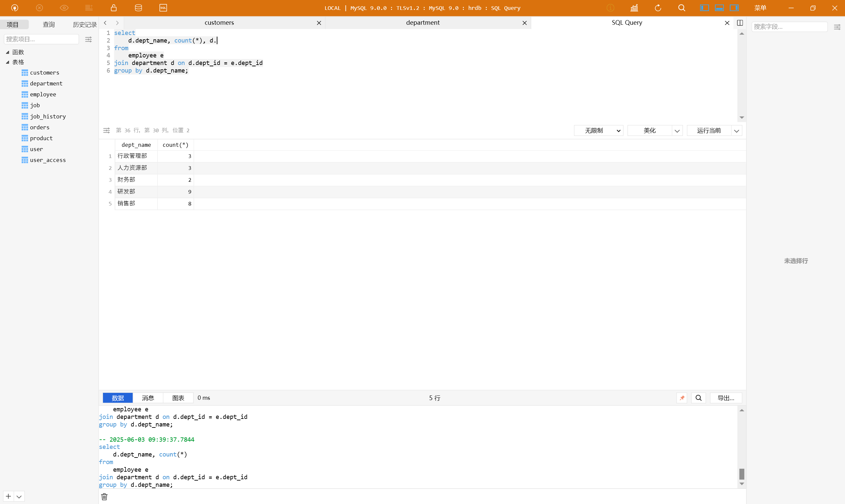Toggle the bottom panel visibility
The image size is (845, 504).
coord(719,8)
